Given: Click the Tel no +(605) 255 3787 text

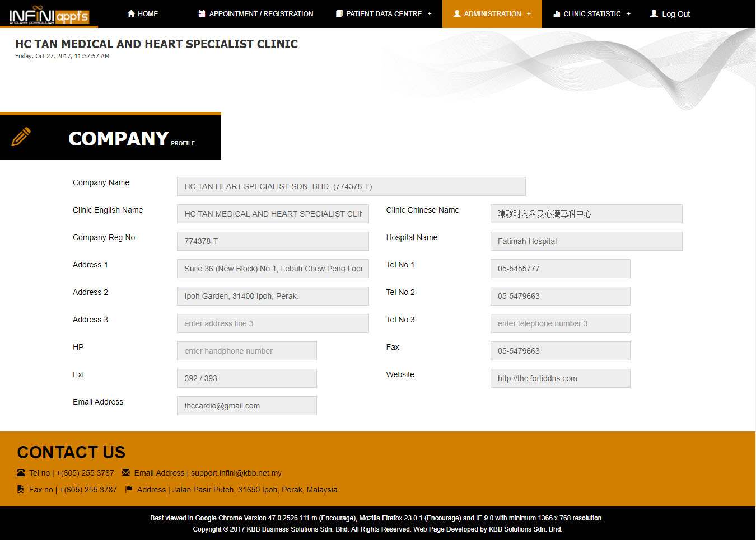Looking at the screenshot, I should [72, 473].
